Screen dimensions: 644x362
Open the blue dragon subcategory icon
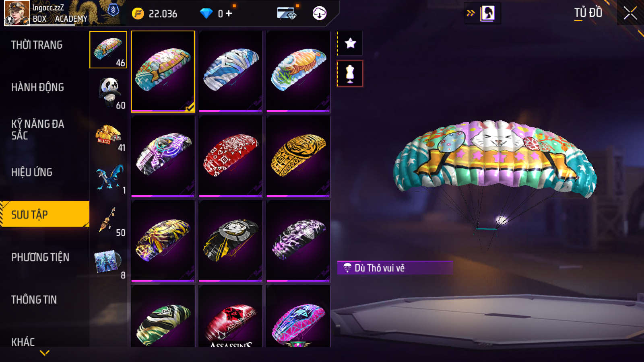tap(110, 178)
